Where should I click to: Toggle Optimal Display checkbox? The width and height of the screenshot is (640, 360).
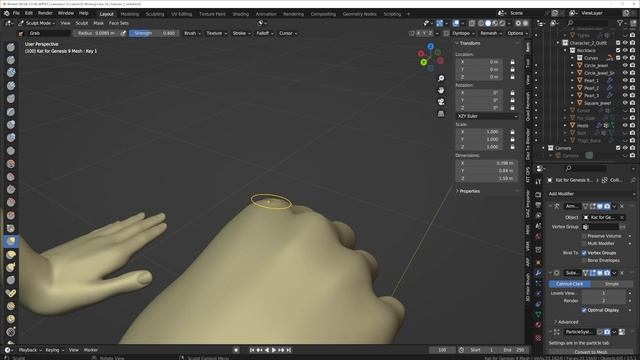point(584,310)
